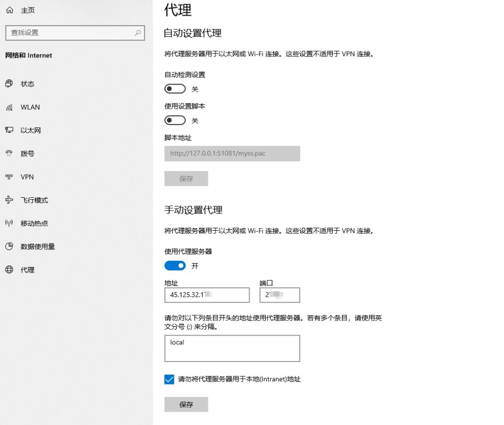Select the 代理 (Proxy) globe icon

pos(9,270)
